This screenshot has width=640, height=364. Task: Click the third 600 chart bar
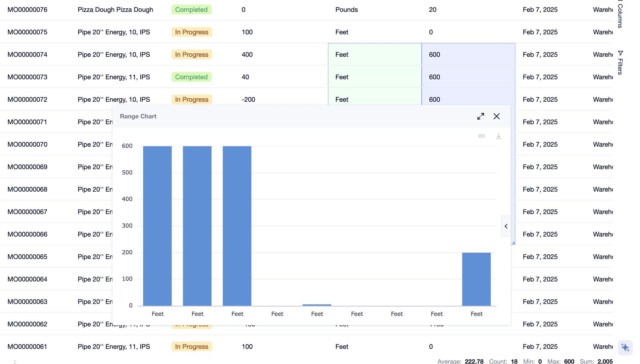[237, 226]
